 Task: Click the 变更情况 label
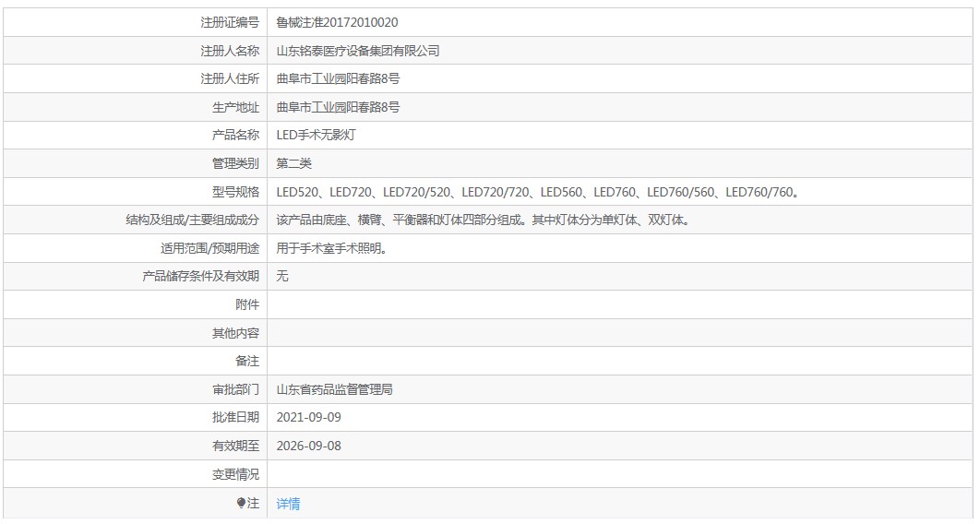pyautogui.click(x=235, y=475)
